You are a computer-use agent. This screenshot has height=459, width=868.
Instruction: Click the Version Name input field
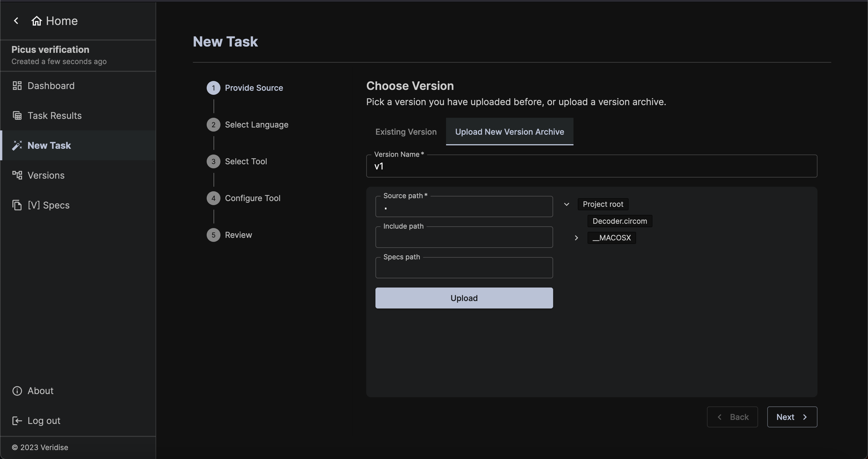[x=591, y=166]
